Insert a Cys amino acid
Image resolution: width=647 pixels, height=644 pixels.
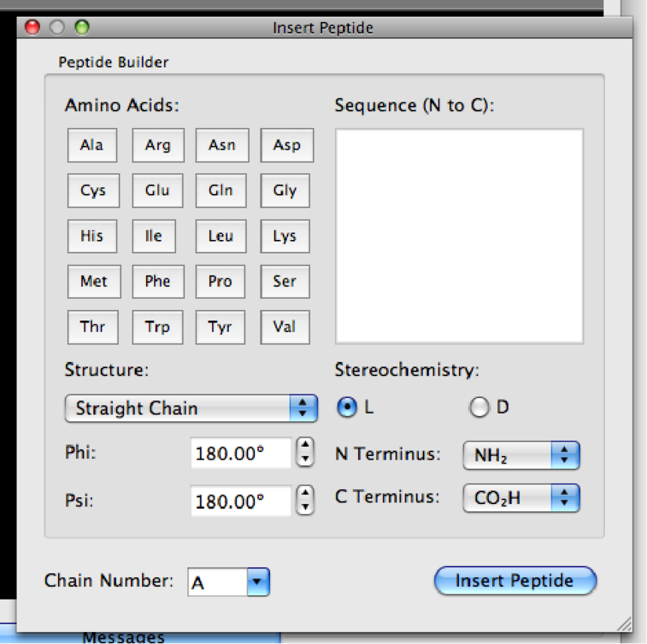pyautogui.click(x=93, y=190)
